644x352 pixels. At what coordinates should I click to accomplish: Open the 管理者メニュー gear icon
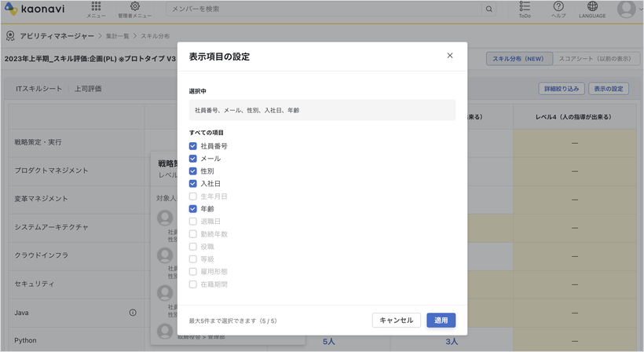click(135, 6)
